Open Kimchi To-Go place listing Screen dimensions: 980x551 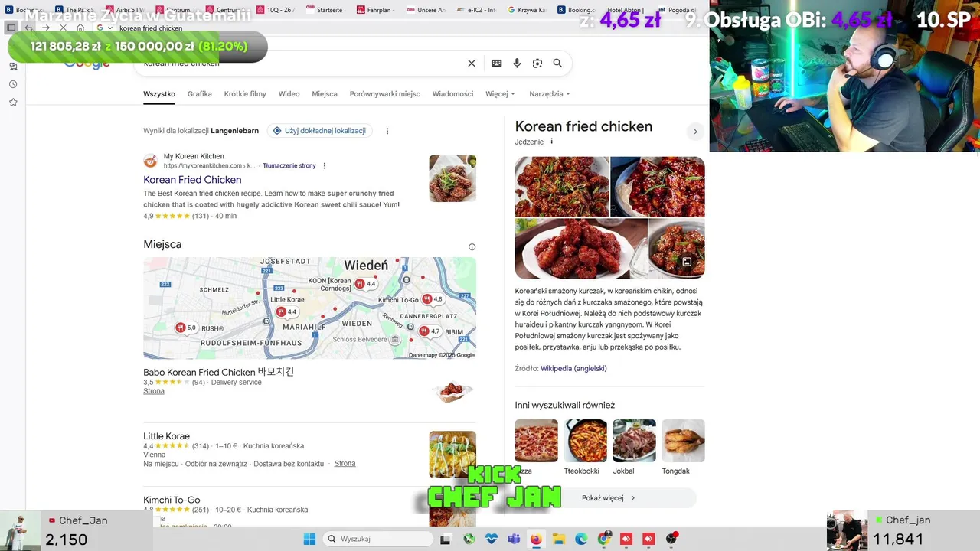click(171, 500)
